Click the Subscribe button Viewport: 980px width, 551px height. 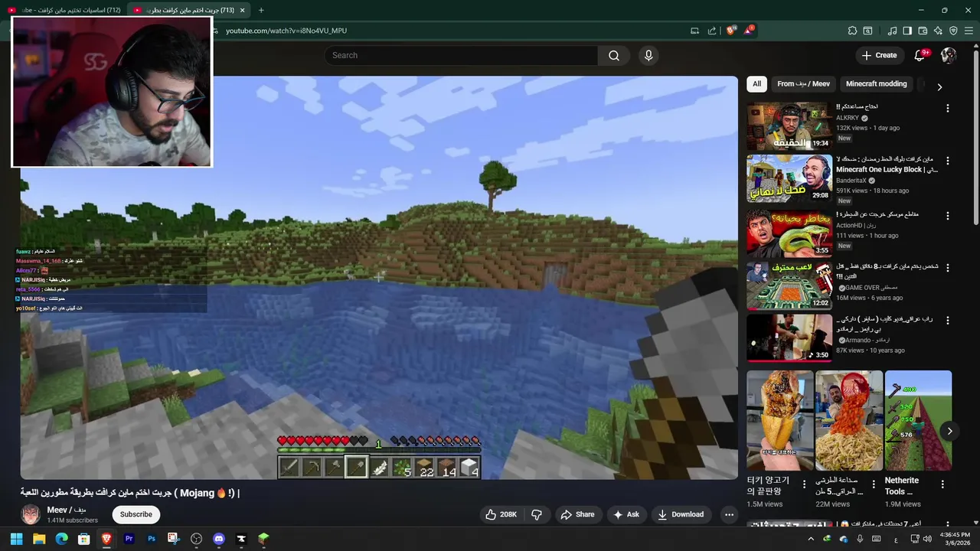tap(136, 514)
